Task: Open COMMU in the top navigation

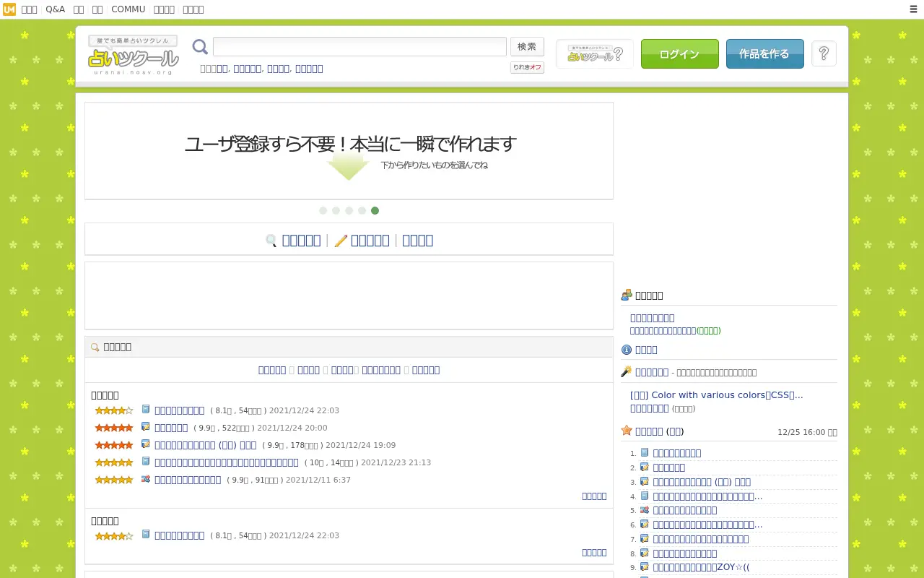Action: (128, 9)
